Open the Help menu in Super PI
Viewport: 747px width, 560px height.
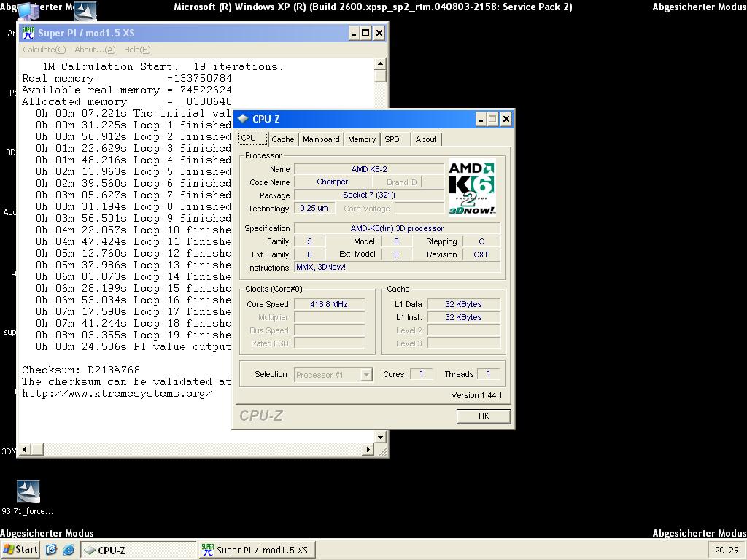[x=137, y=50]
